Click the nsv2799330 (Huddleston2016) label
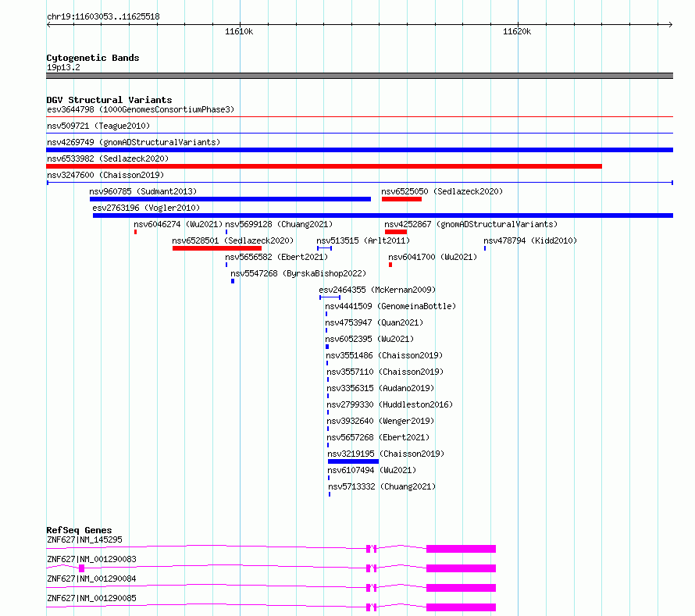This screenshot has width=695, height=616. [x=390, y=404]
